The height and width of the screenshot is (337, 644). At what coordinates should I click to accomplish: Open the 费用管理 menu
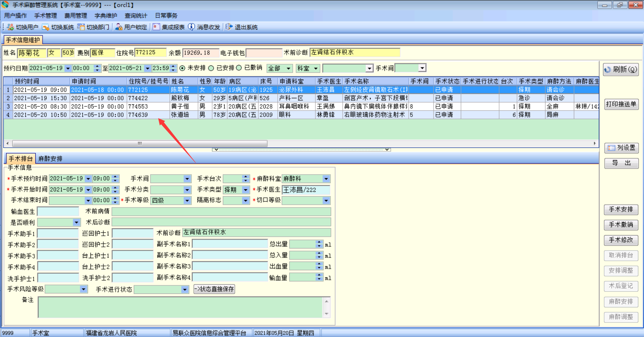[x=75, y=15]
